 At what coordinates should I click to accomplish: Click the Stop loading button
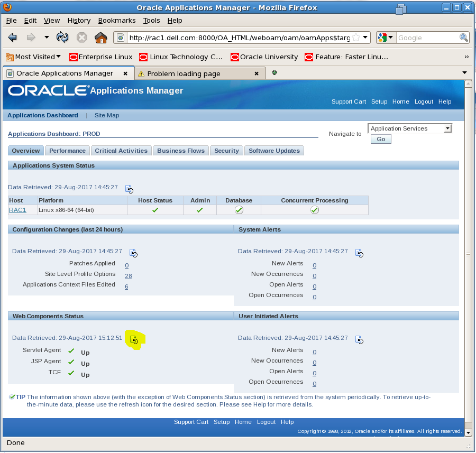point(81,38)
